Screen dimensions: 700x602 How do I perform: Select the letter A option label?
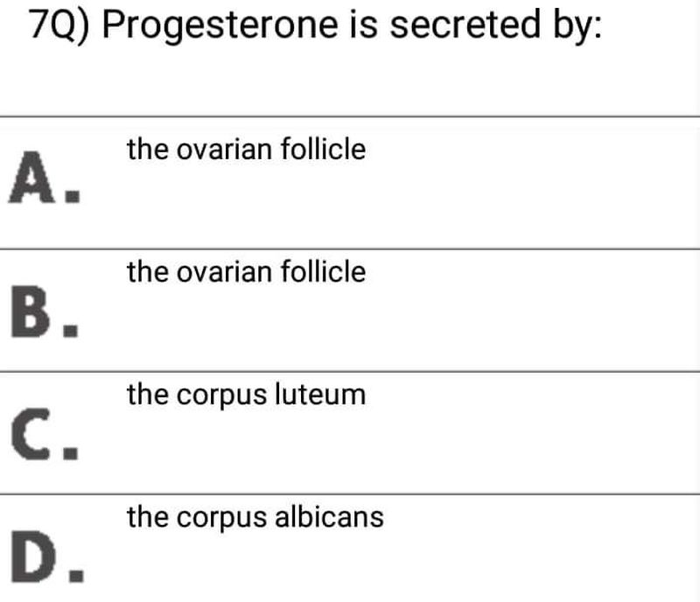[31, 178]
